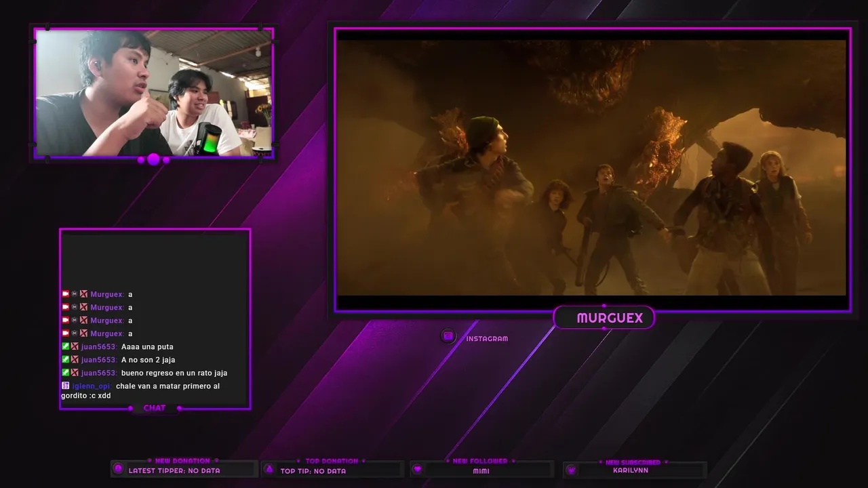The image size is (868, 488).
Task: Click the webcam feed of two people
Action: (154, 93)
